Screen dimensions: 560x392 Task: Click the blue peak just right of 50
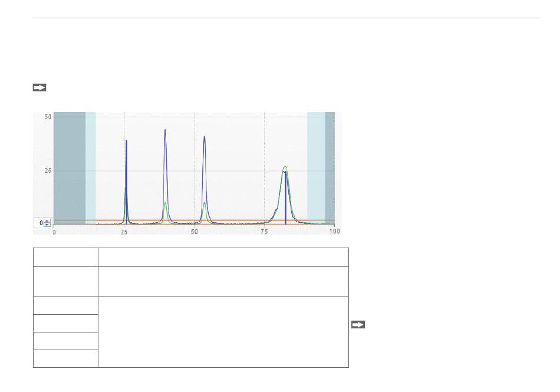point(205,180)
